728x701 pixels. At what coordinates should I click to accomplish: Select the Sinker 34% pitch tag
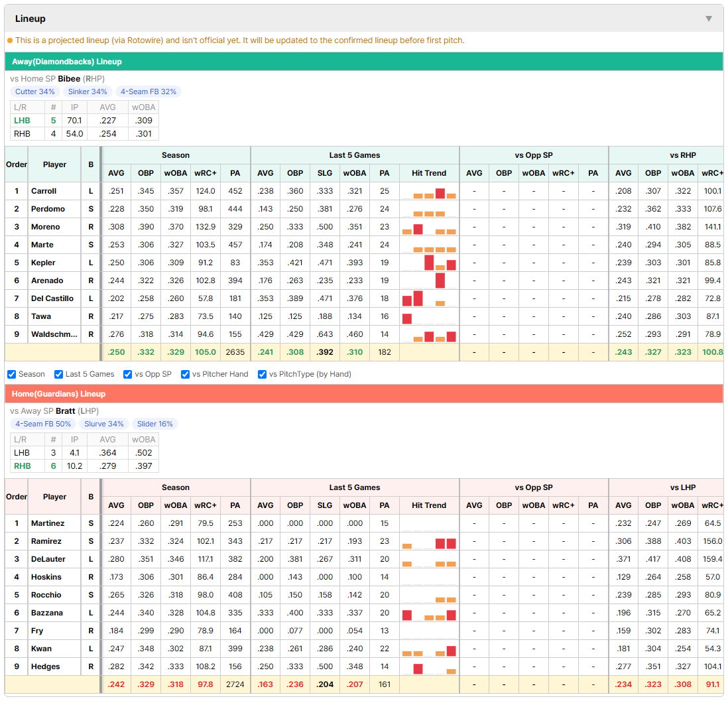[88, 92]
